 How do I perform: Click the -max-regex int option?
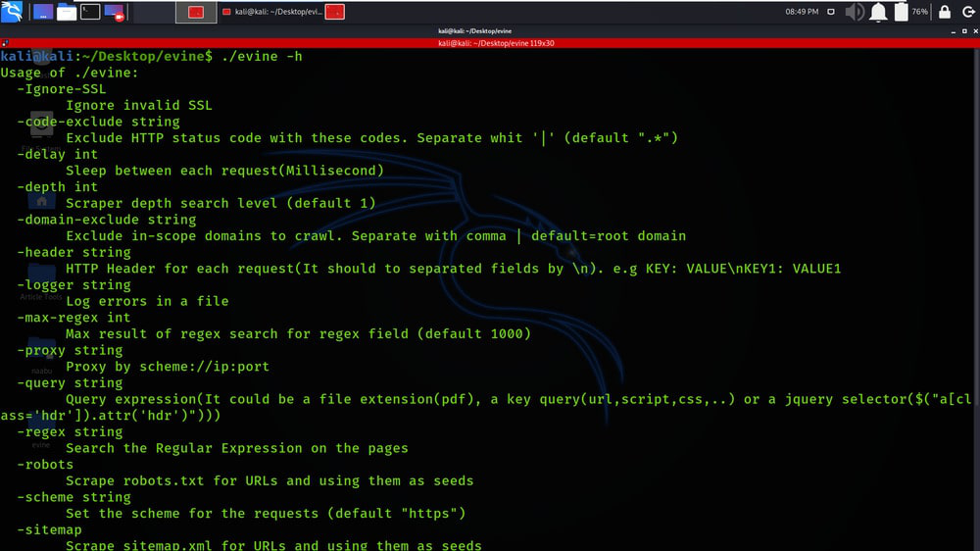click(73, 317)
